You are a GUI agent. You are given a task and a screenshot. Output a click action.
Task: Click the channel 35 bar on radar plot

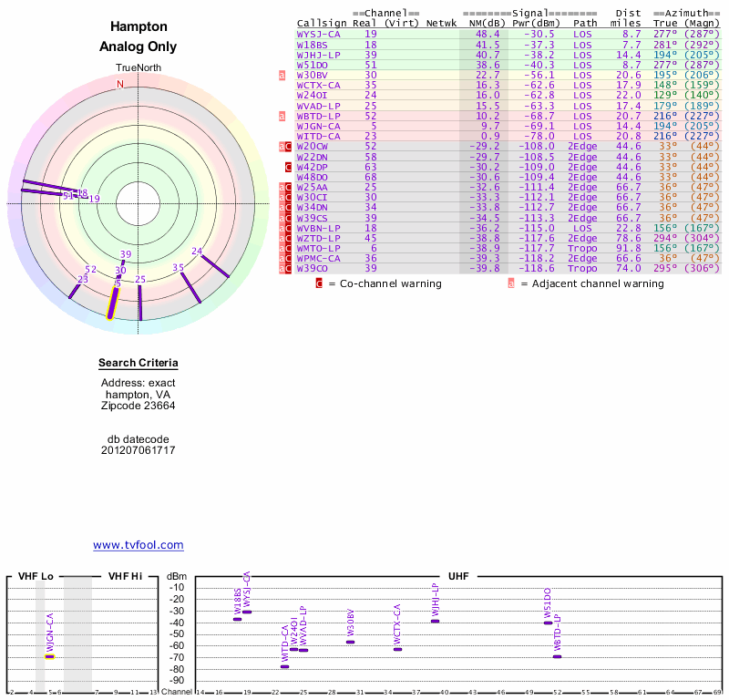(191, 286)
